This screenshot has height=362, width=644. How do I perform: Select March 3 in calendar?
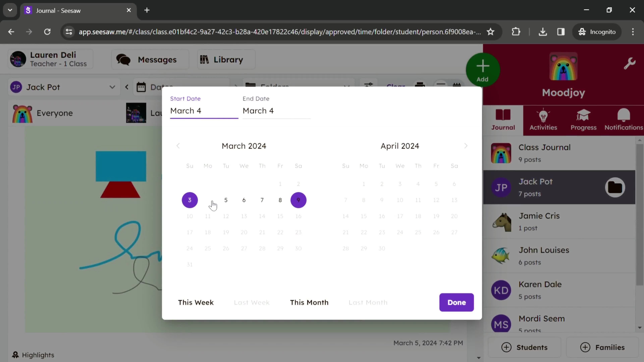point(190,200)
